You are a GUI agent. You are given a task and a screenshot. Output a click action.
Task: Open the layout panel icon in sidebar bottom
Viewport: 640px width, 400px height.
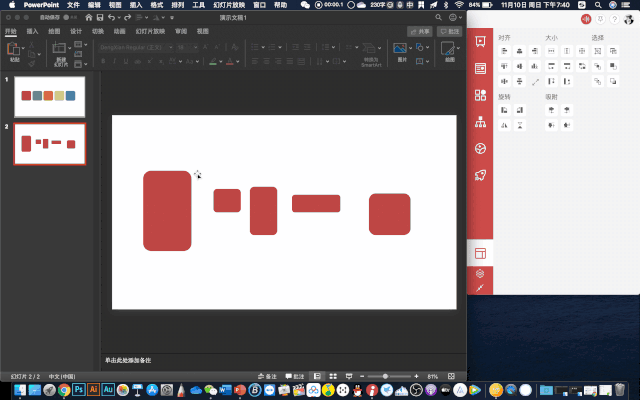click(481, 254)
